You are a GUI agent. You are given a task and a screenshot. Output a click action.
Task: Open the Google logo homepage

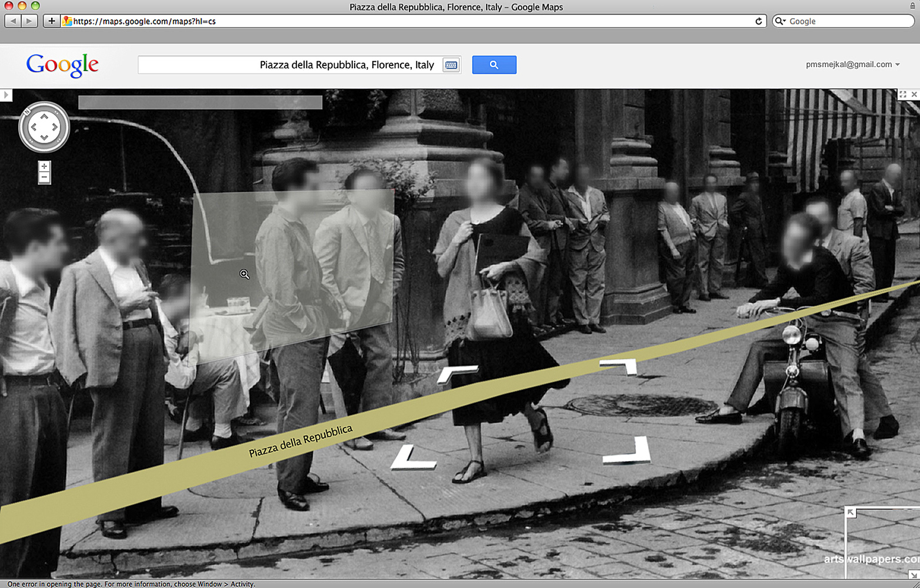coord(62,65)
